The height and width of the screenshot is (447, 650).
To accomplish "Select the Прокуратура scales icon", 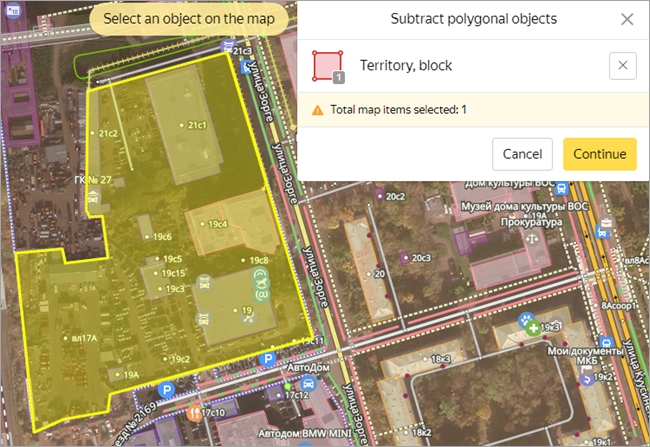I will [x=534, y=239].
